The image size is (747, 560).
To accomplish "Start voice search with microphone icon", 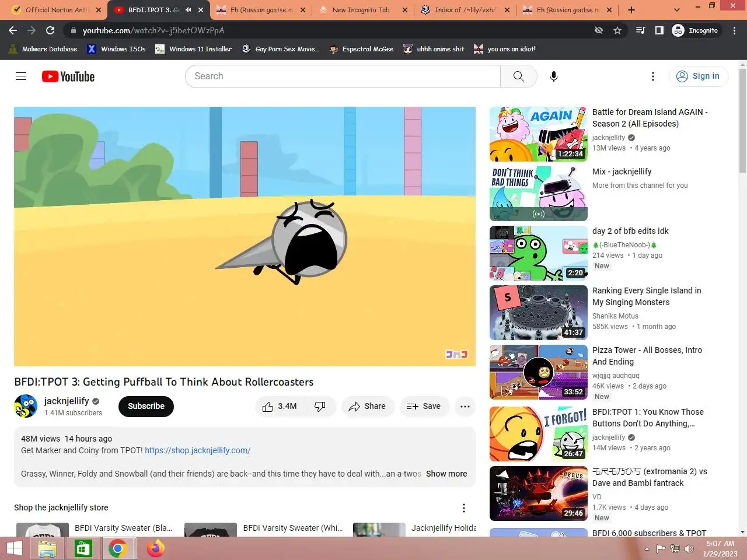I will coord(554,76).
